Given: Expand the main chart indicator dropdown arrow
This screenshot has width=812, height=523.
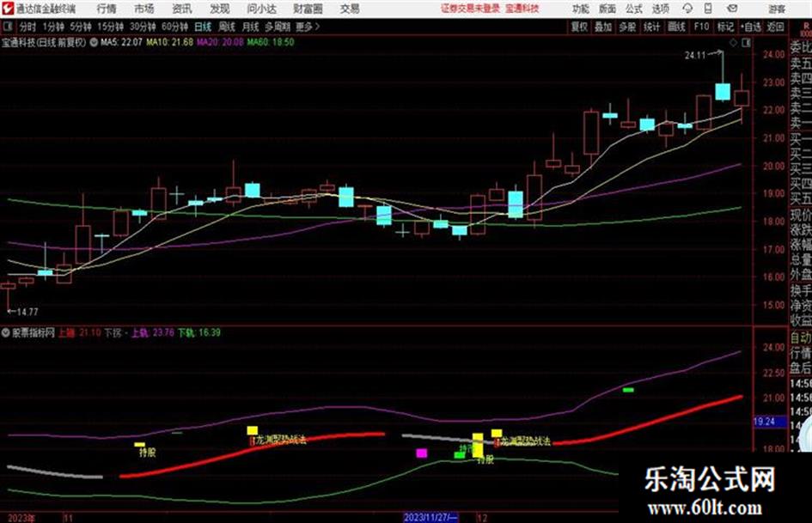Looking at the screenshot, I should [94, 42].
